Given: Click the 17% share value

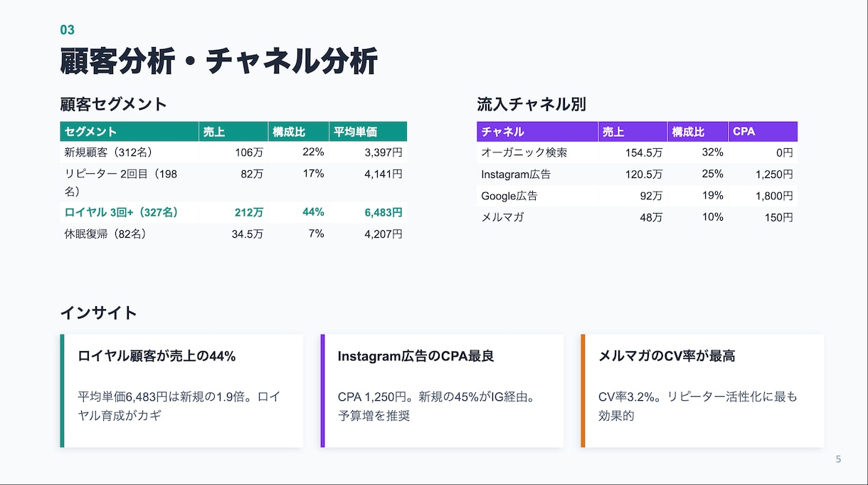Looking at the screenshot, I should point(313,174).
